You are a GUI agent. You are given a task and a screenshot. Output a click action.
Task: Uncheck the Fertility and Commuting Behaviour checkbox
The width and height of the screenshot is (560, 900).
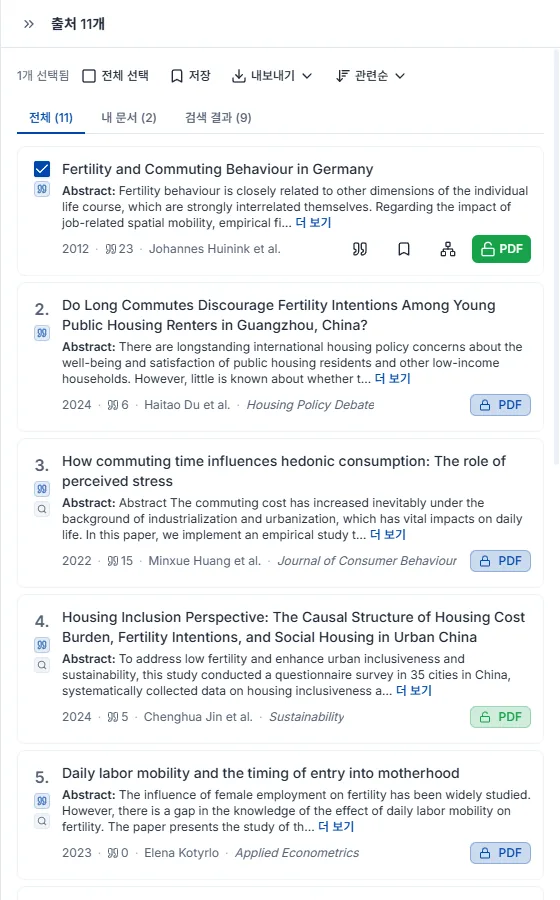click(42, 169)
